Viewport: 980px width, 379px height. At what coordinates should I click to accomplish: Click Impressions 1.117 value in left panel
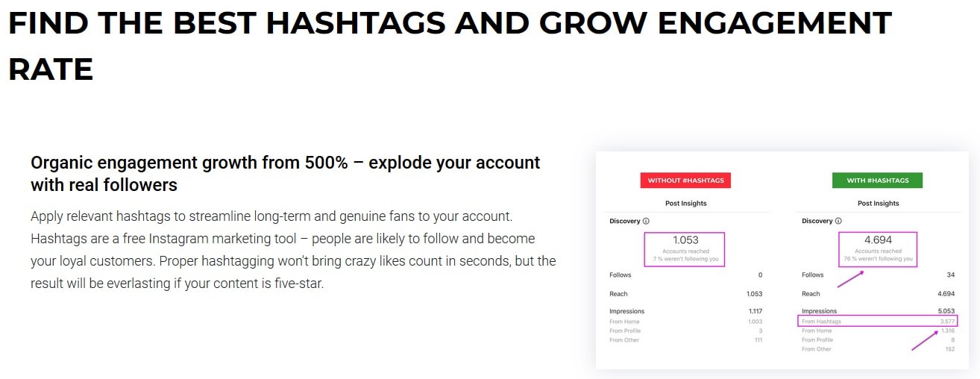(x=753, y=311)
